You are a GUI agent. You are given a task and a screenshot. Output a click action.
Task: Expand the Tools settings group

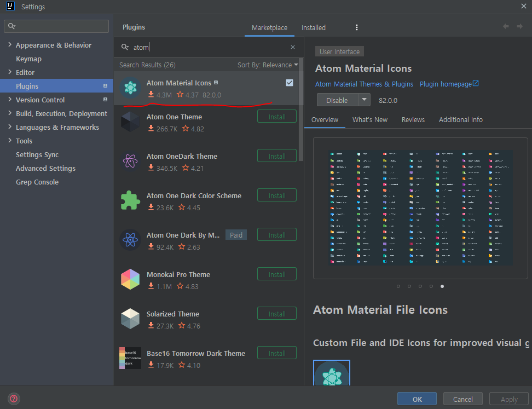tap(9, 140)
